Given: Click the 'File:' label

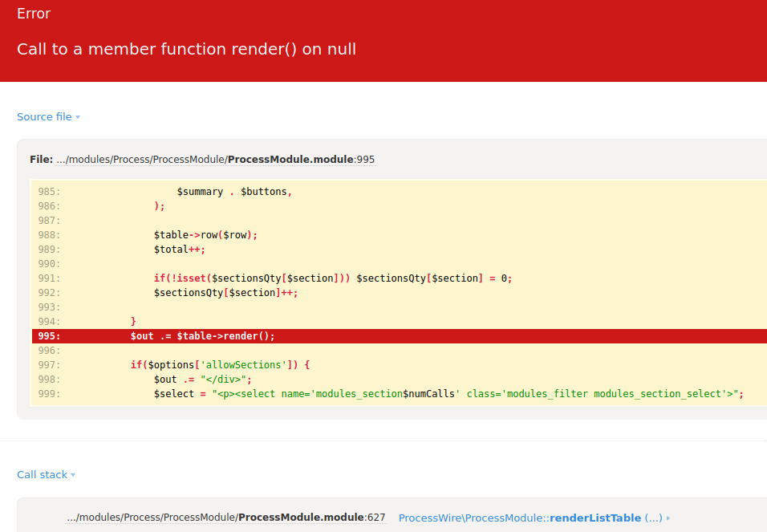Looking at the screenshot, I should click(x=41, y=160).
